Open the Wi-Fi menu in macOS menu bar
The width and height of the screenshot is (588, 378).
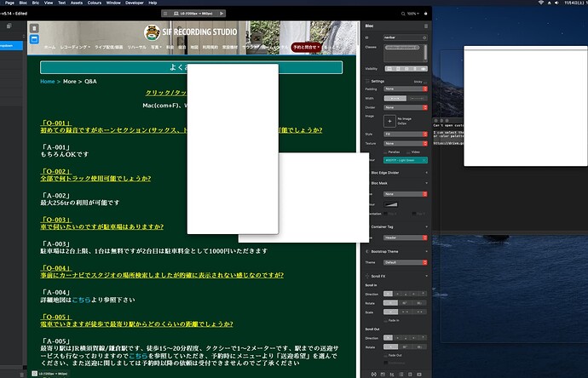click(540, 4)
